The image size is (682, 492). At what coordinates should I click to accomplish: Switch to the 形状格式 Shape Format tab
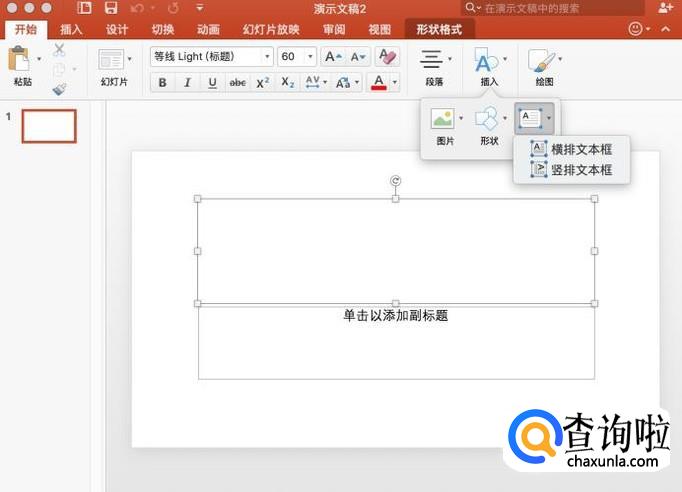[439, 30]
